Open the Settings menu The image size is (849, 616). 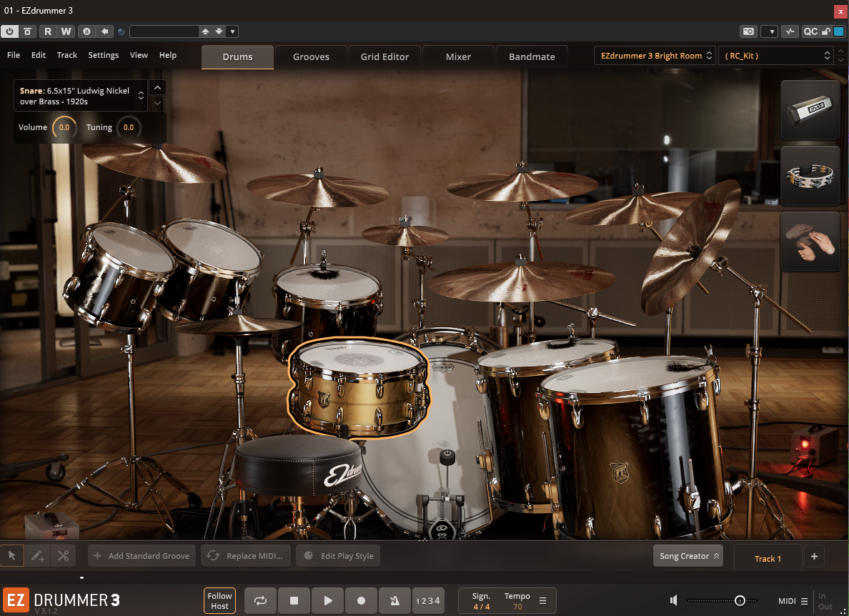tap(103, 55)
